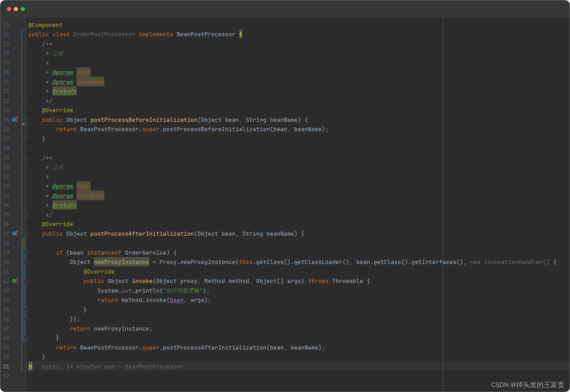Click InvocationHandler() on line 40

click(x=517, y=262)
